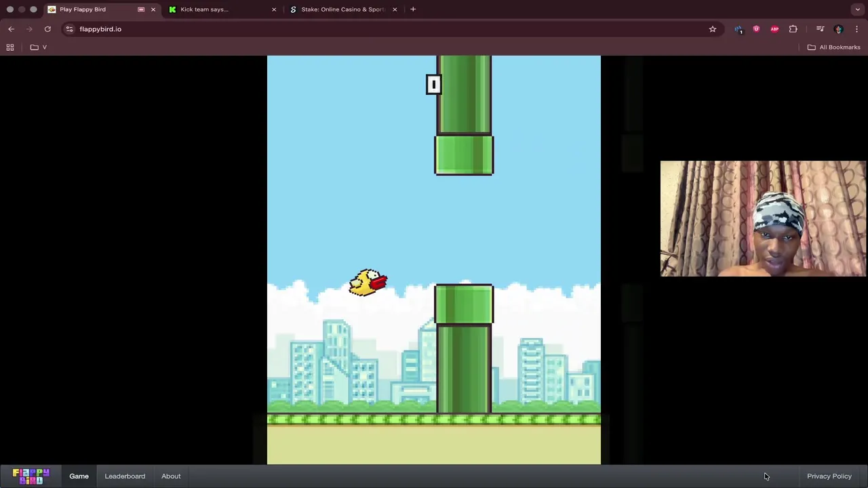
Task: Click the game score counter
Action: coord(433,84)
